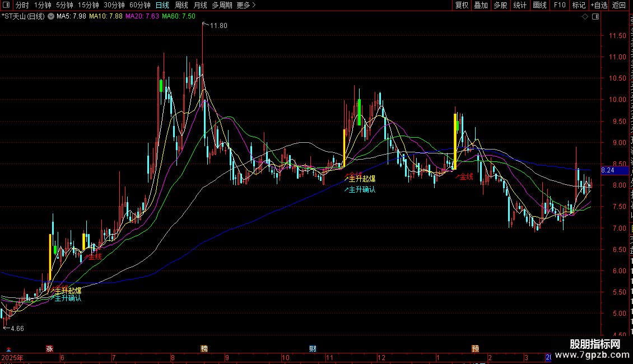This screenshot has width=633, height=364.
Task: Add stock to watchlist with '+自选'
Action: [598, 5]
